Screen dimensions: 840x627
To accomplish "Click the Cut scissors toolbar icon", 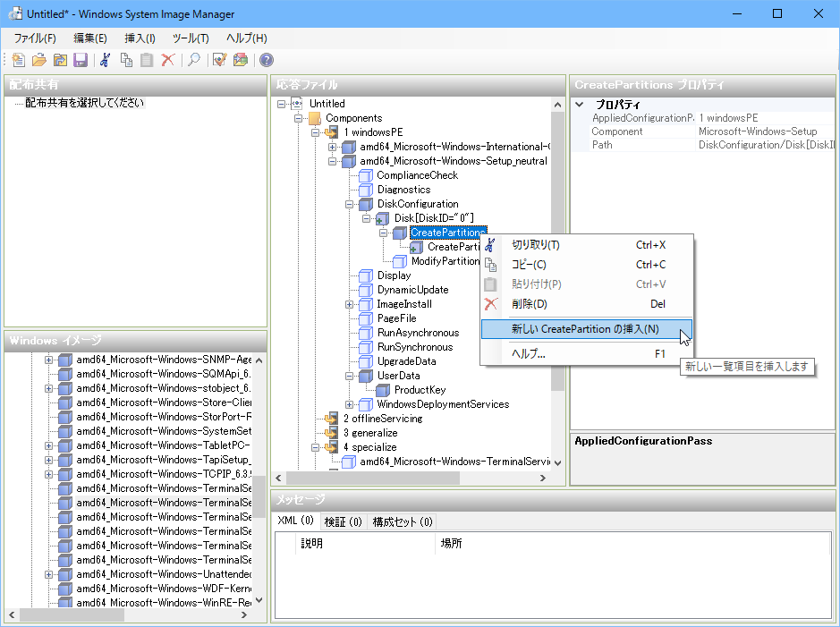I will pyautogui.click(x=106, y=60).
